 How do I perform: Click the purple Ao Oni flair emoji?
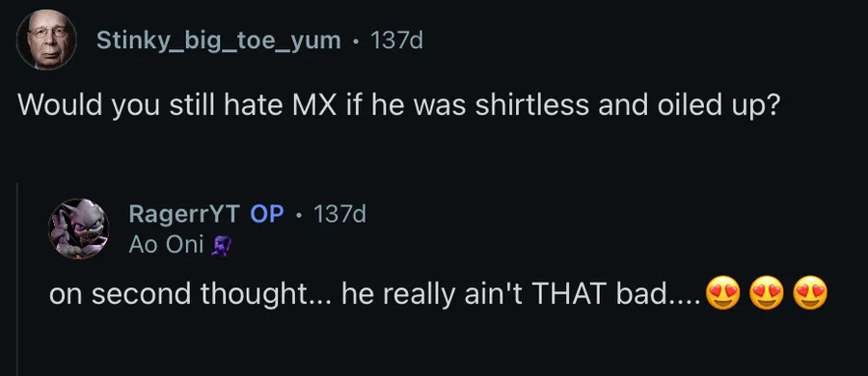pyautogui.click(x=220, y=245)
